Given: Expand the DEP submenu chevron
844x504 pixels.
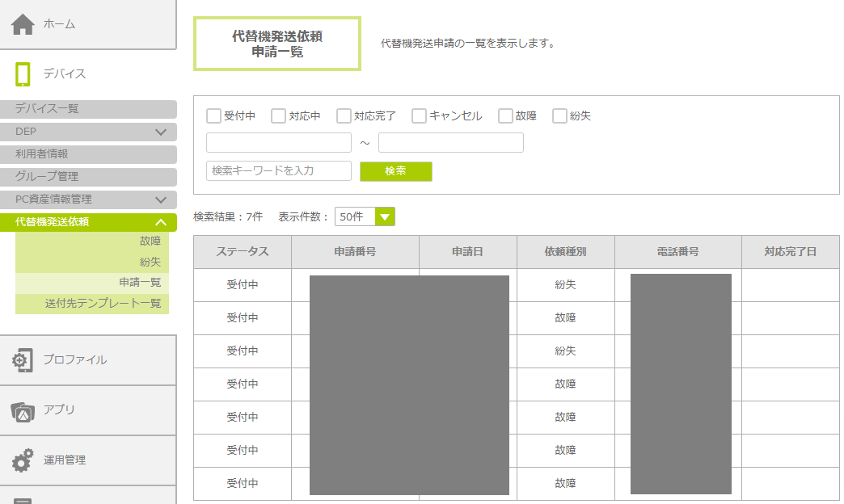Looking at the screenshot, I should [x=160, y=132].
